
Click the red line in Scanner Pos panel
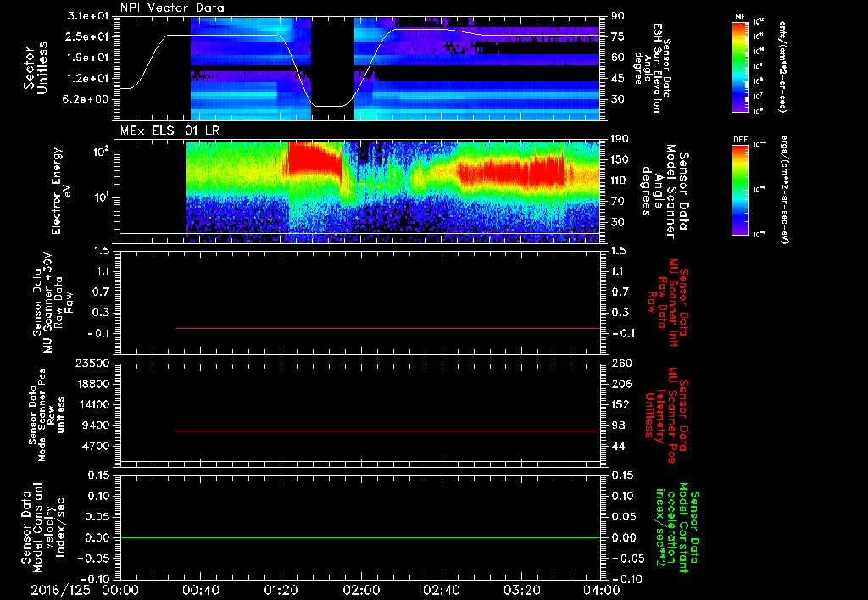[387, 431]
